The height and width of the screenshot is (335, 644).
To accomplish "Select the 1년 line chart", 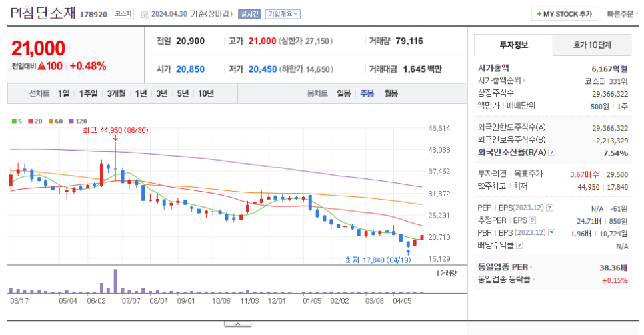I will pos(141,94).
